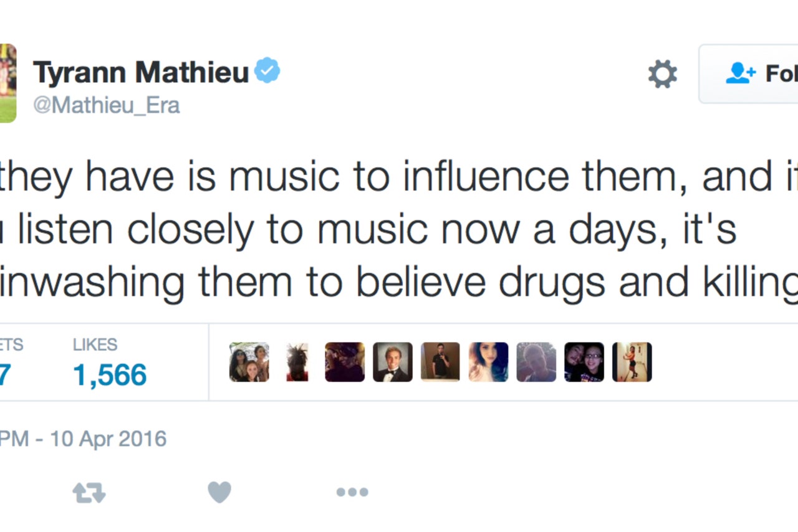This screenshot has height=532, width=798.
Task: Open the faded gray face avatar
Action: pos(536,362)
